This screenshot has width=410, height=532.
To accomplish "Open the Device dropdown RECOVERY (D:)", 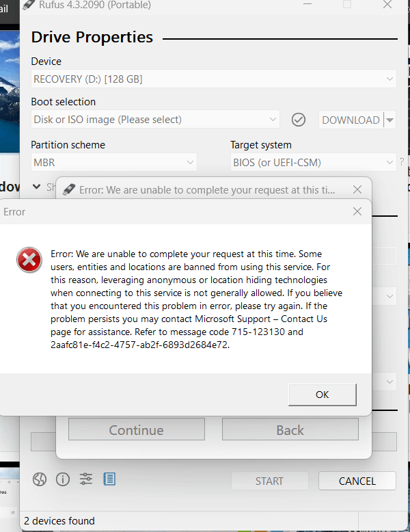I will tap(214, 79).
